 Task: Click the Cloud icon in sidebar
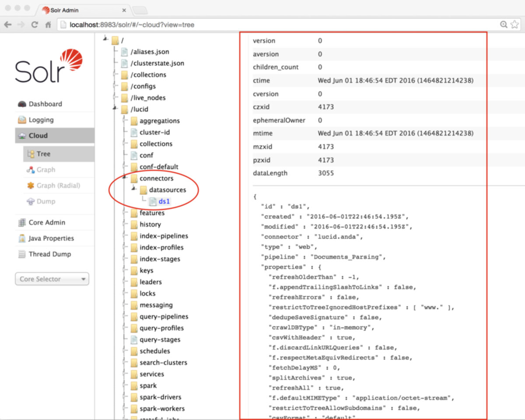tap(22, 136)
